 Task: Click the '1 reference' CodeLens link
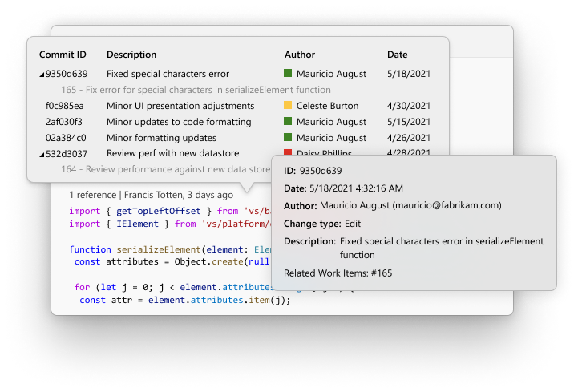(93, 194)
